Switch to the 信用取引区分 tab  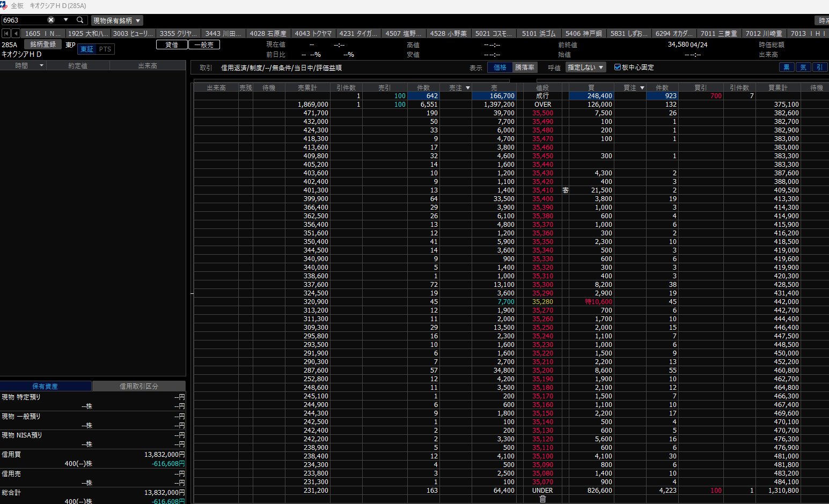(x=138, y=386)
